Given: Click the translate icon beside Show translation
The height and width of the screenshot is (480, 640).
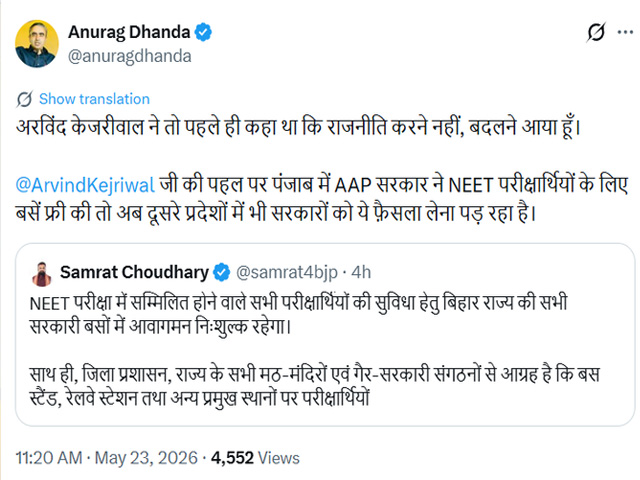Looking at the screenshot, I should pyautogui.click(x=24, y=99).
